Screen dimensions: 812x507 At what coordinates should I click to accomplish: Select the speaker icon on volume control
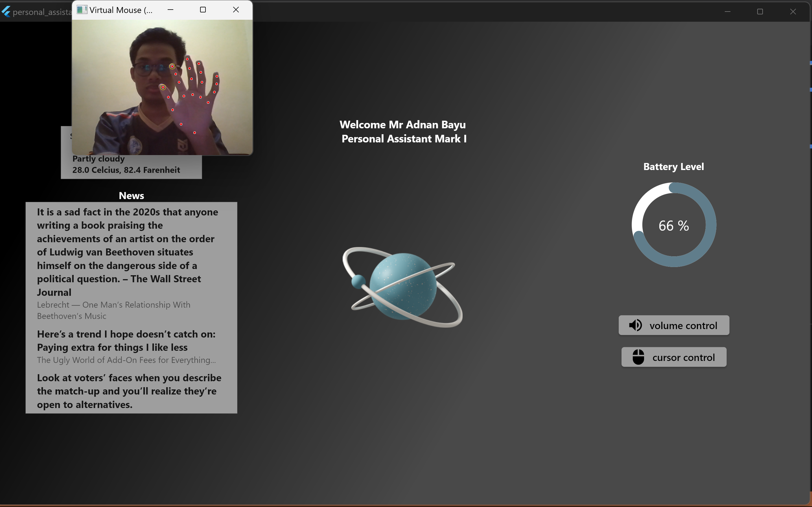[635, 325]
